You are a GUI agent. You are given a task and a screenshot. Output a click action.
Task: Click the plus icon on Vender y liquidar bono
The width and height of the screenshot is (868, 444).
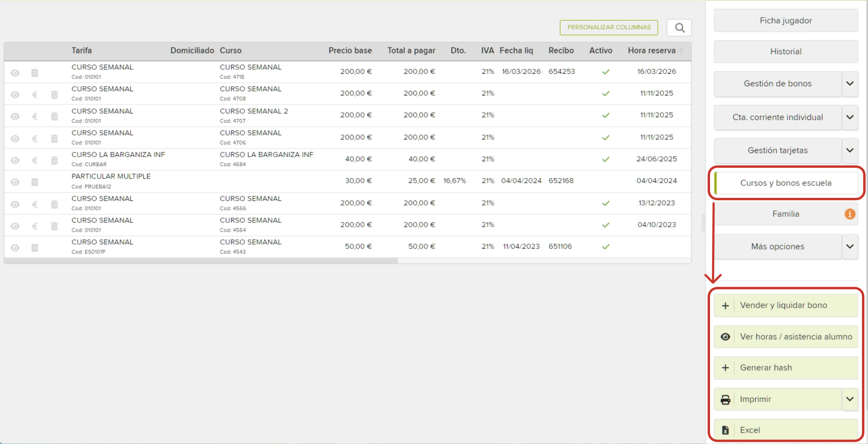point(725,306)
